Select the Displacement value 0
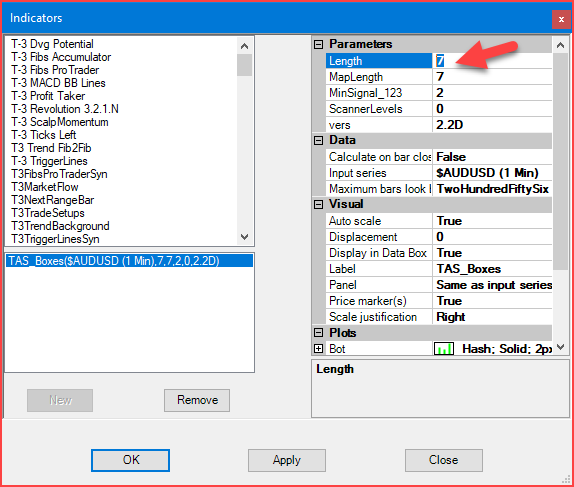 click(x=492, y=237)
